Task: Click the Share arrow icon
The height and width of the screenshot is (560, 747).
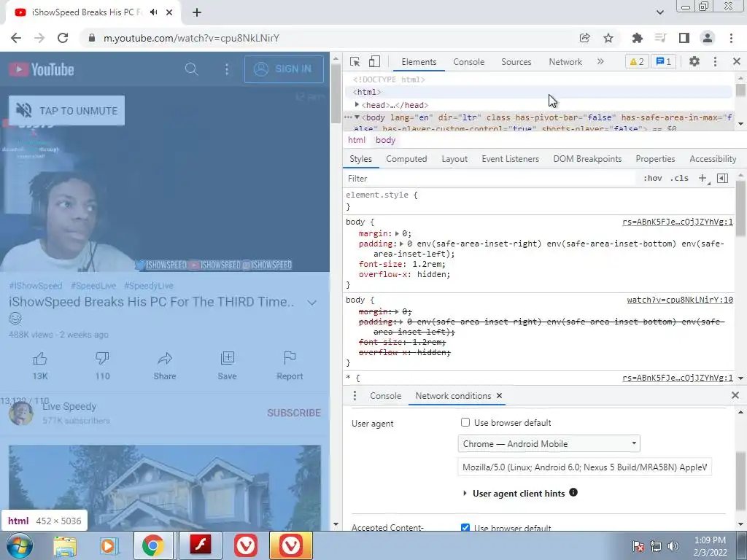Action: point(165,358)
